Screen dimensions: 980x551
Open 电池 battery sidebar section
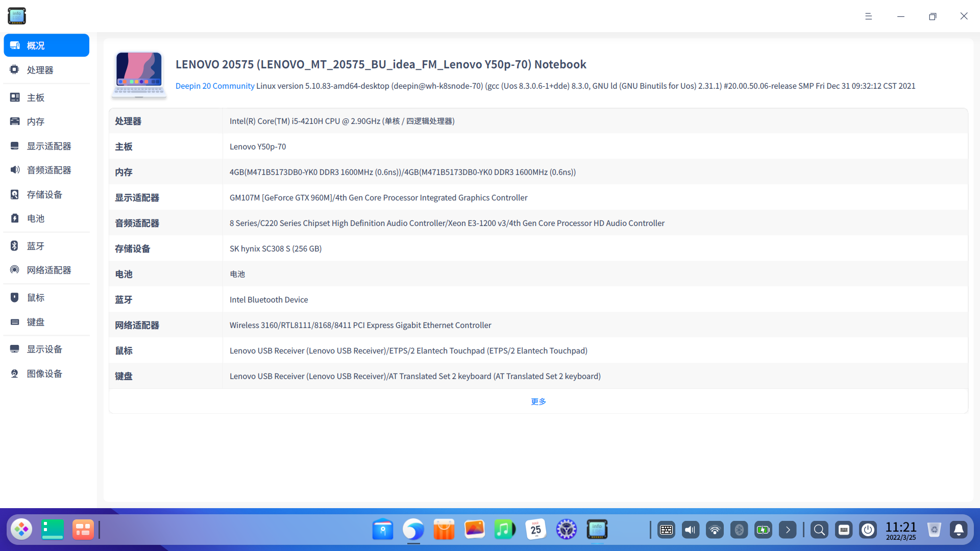(x=36, y=218)
